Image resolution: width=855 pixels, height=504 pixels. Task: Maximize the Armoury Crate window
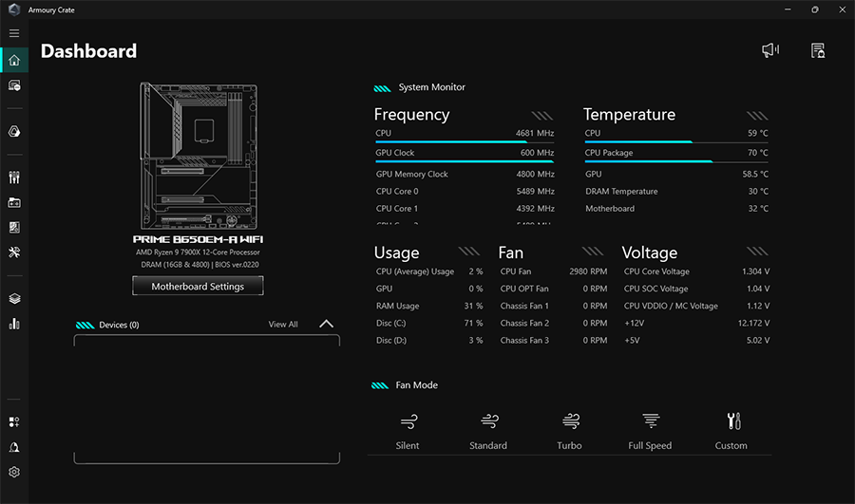(815, 9)
